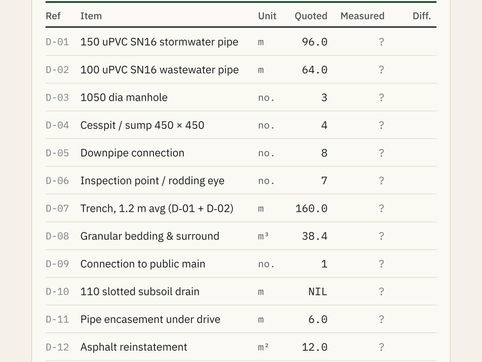Select reference D-10
The height and width of the screenshot is (362, 482).
click(57, 292)
